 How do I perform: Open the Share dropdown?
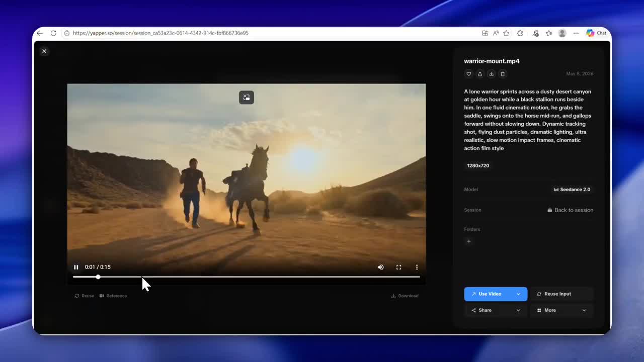[x=496, y=310]
